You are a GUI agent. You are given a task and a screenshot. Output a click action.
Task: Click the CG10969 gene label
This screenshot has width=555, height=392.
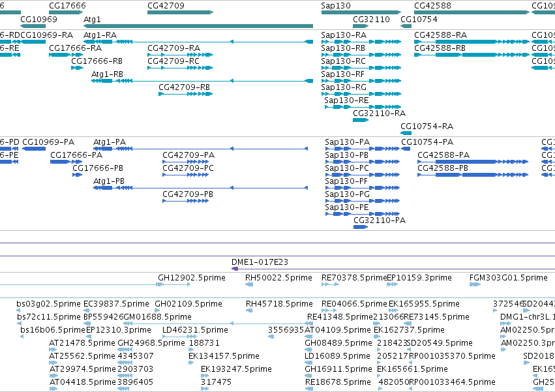point(38,19)
